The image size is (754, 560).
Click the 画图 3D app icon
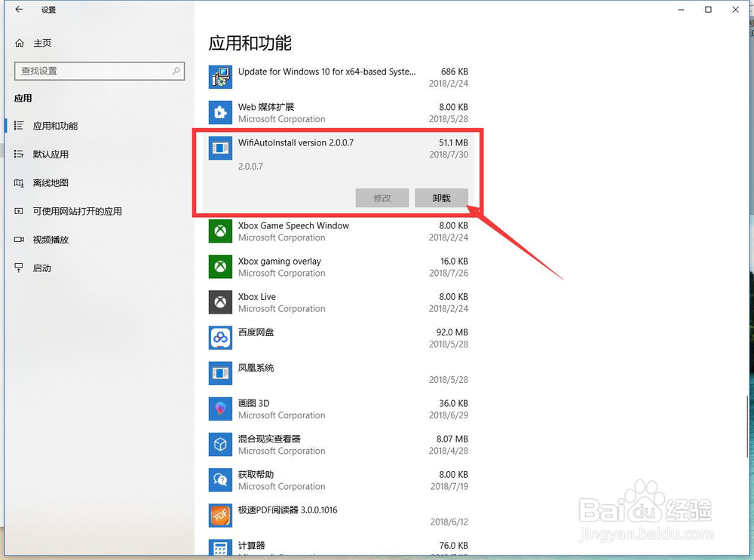(220, 409)
